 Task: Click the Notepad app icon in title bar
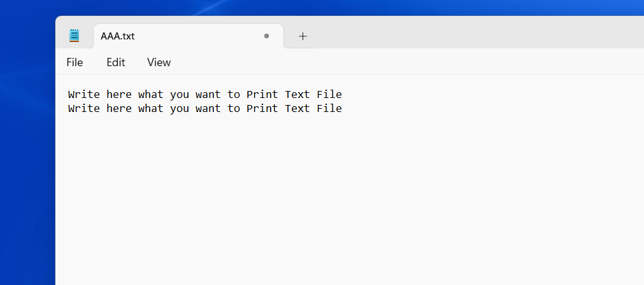[74, 36]
